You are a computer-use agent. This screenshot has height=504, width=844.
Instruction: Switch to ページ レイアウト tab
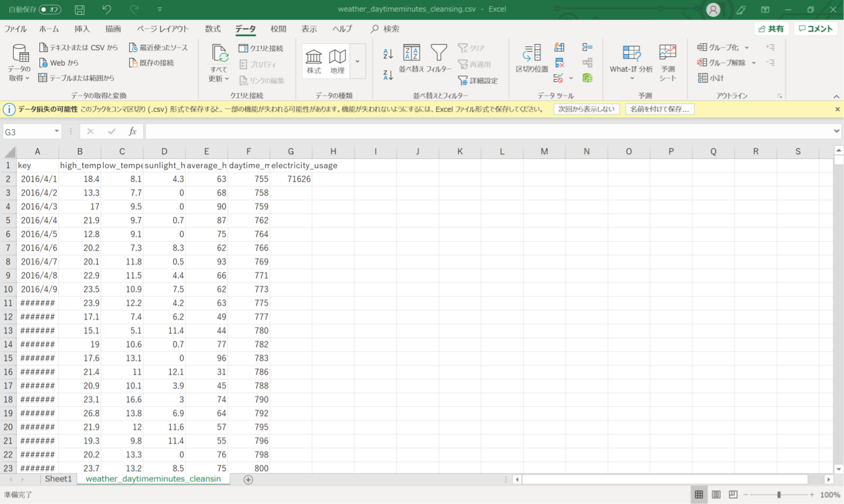tap(163, 29)
